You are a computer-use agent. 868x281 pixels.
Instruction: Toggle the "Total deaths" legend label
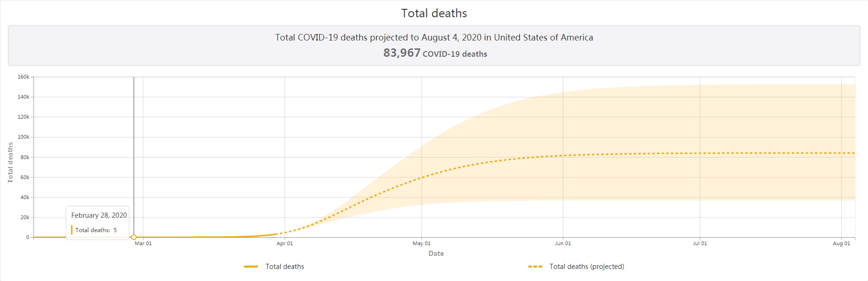(x=284, y=267)
